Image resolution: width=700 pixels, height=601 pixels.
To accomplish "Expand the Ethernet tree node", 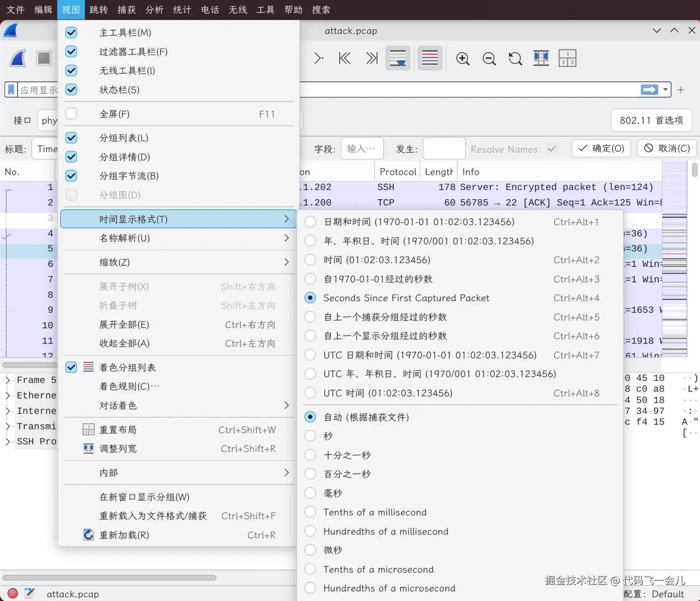I will 8,396.
